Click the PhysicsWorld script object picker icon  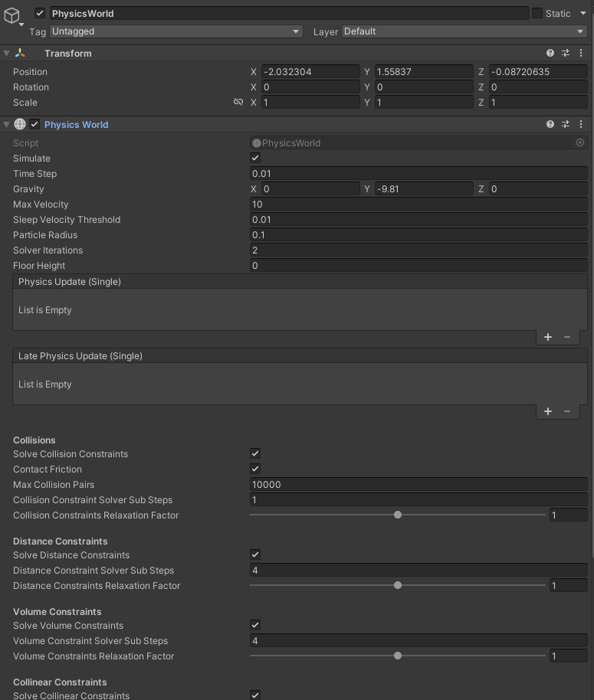point(580,143)
